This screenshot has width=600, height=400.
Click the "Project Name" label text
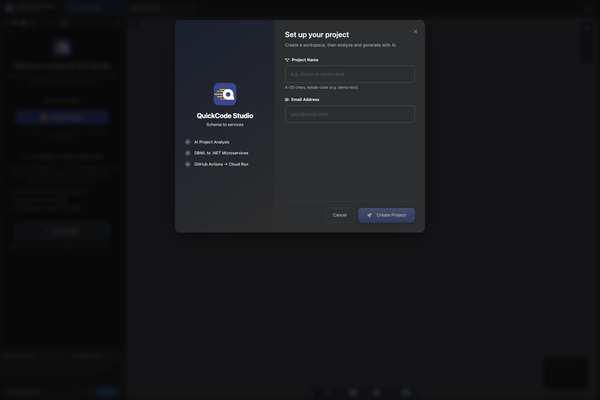(305, 60)
